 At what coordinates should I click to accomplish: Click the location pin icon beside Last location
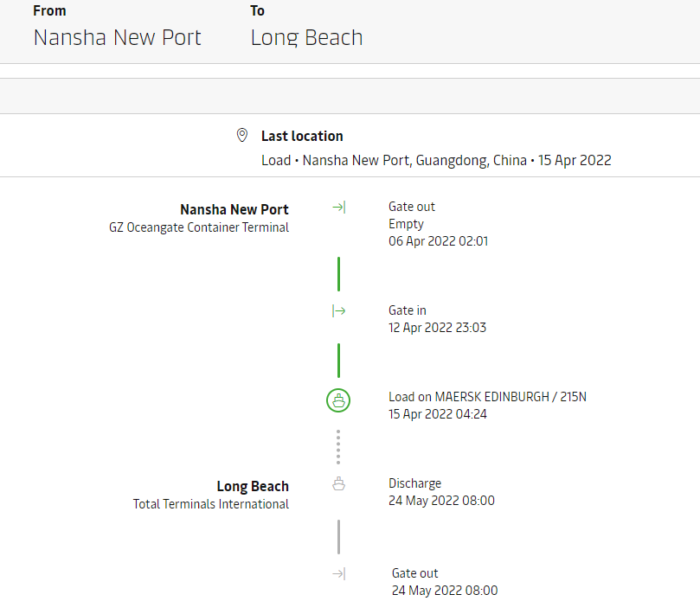click(x=242, y=136)
